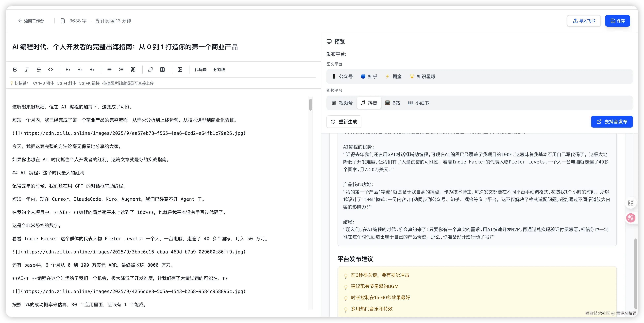This screenshot has height=323, width=644.
Task: Click the '产品核心功能:' script section label
Action: (358, 184)
